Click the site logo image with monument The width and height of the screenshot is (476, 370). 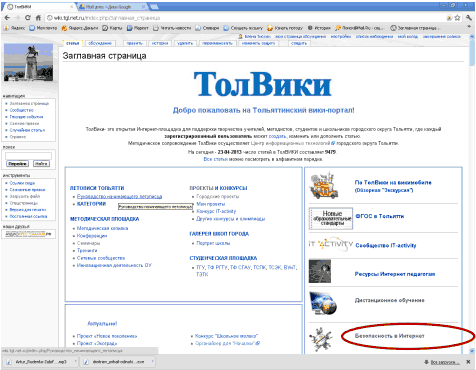click(x=28, y=63)
